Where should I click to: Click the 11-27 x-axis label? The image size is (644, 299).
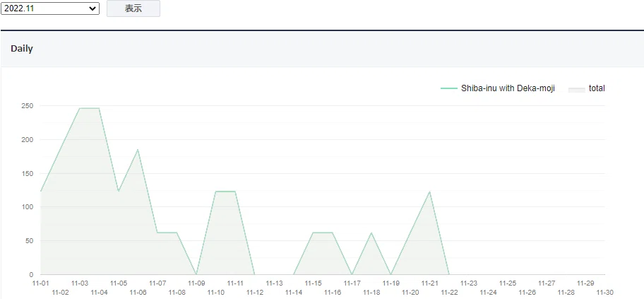547,283
